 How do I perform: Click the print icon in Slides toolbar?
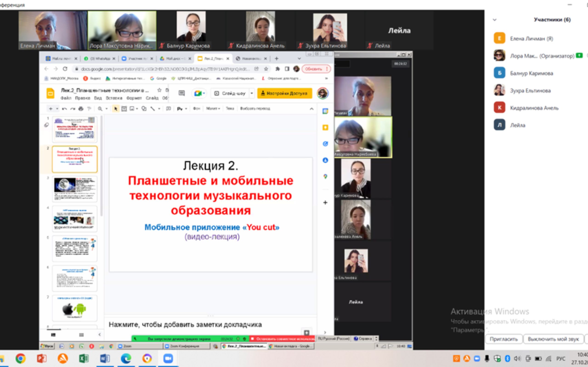[x=81, y=109]
